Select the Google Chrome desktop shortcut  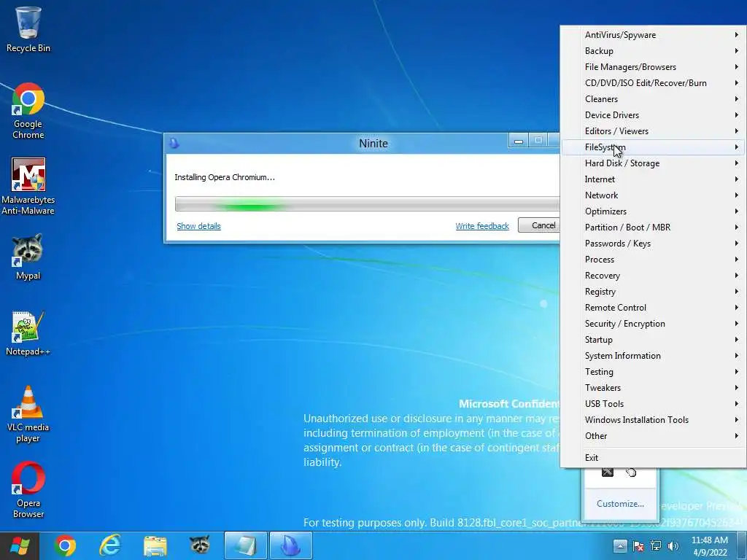(28, 111)
